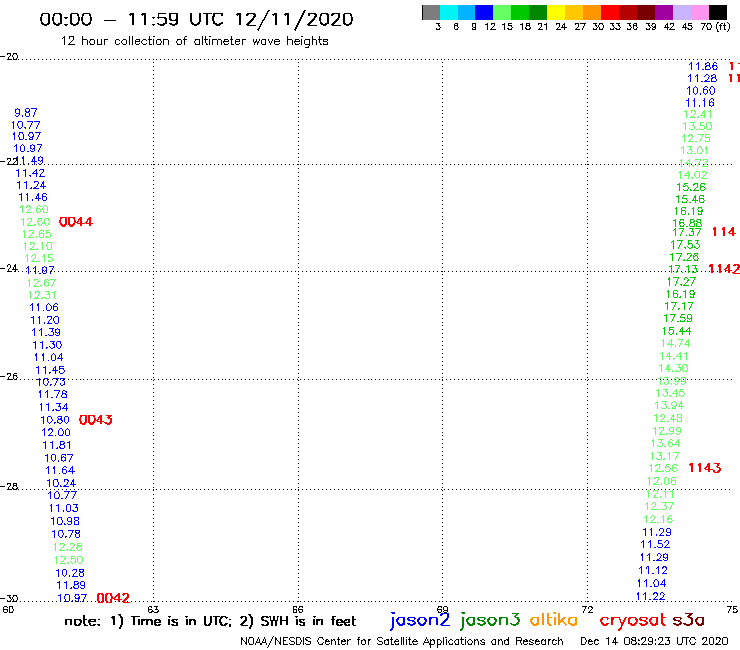Click the 'Dec 14 08:29:23 UTC 2020' timestamp
The image size is (740, 650).
click(x=654, y=642)
